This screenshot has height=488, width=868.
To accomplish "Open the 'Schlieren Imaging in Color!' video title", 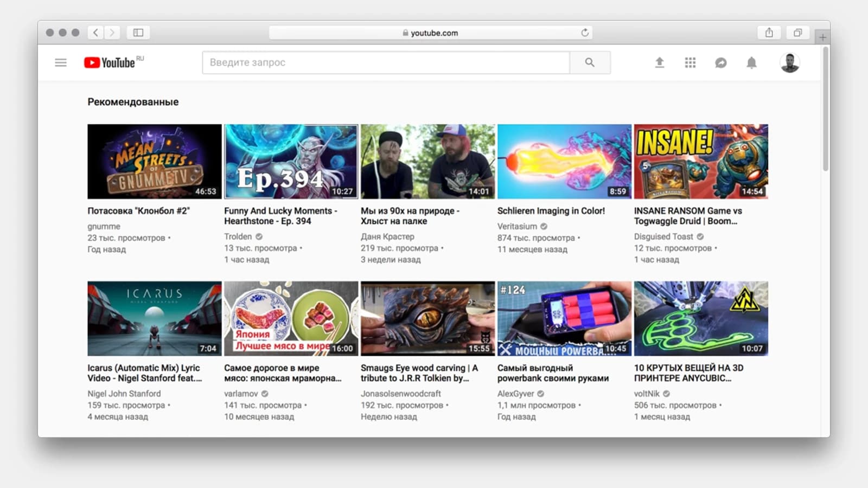I will click(x=551, y=211).
